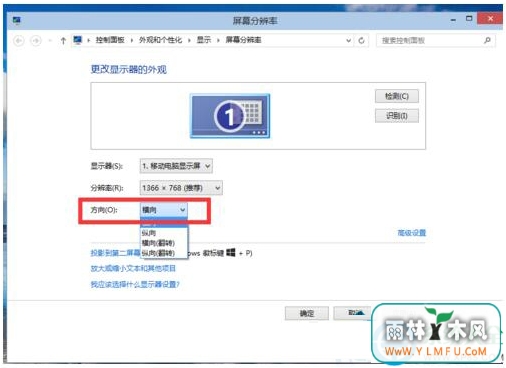
Task: Click the window icon in title bar
Action: point(17,21)
